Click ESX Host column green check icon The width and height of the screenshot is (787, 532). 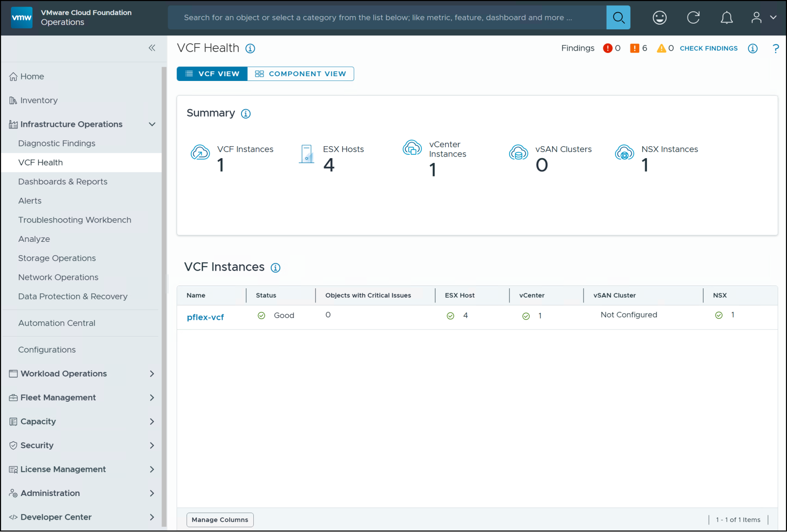tap(451, 316)
